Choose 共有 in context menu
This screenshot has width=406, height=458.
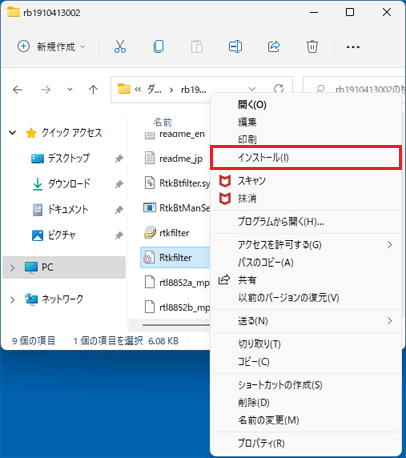tap(306, 280)
